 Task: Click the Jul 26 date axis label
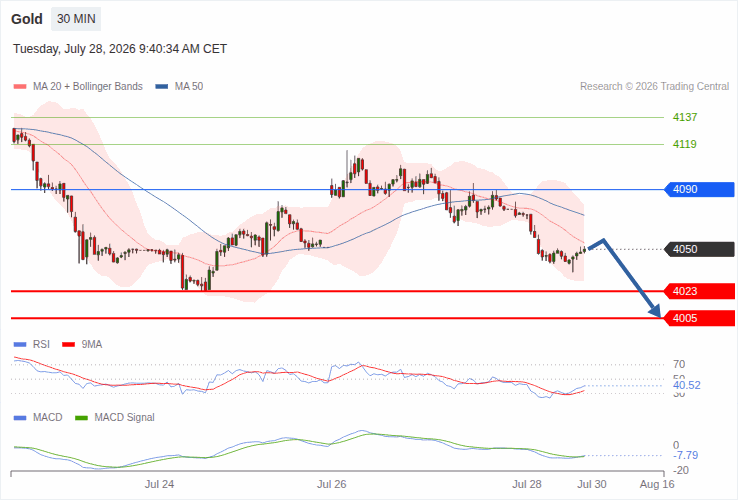[331, 484]
